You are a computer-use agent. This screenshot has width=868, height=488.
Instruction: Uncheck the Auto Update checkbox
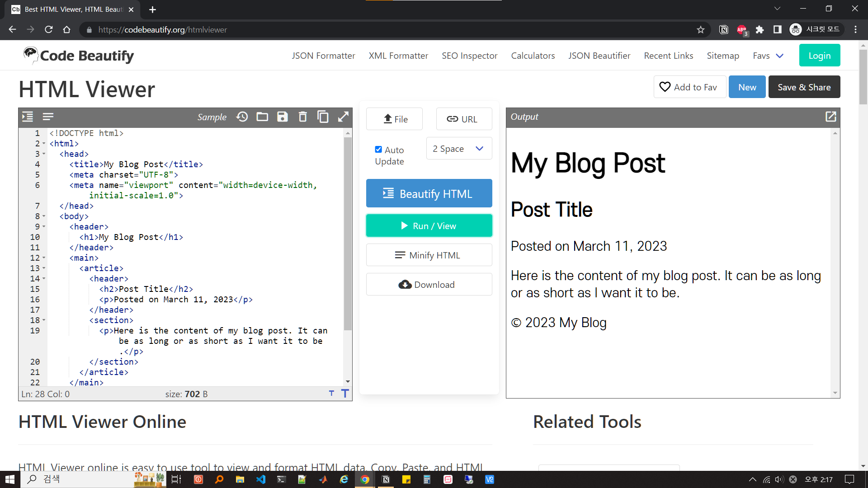[x=378, y=150]
